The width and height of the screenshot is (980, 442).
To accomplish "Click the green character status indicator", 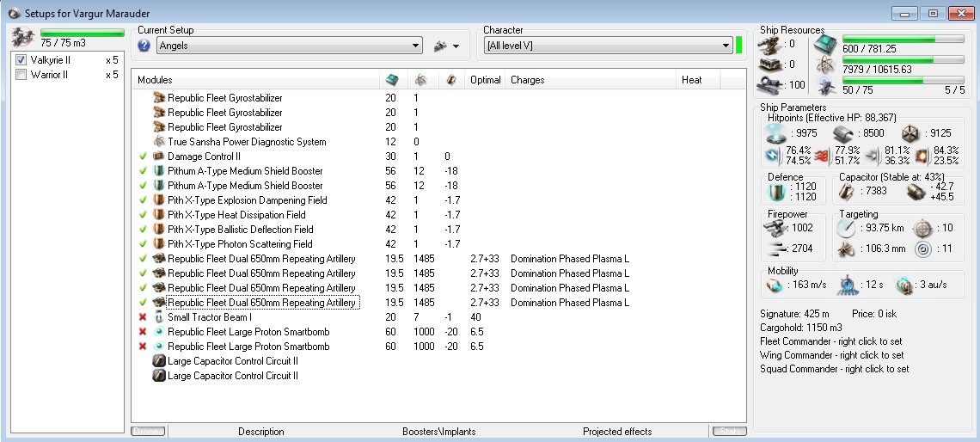I will pos(738,45).
